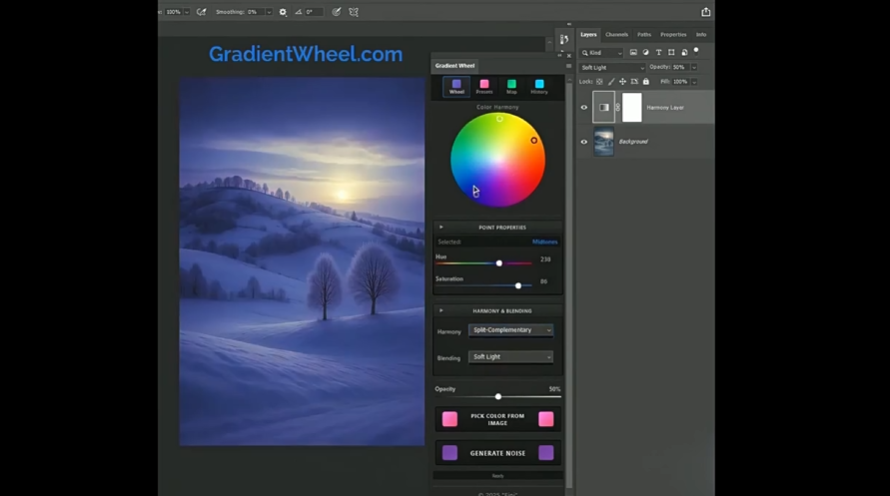
Task: Open the History icon in Gradient Wheel
Action: click(x=539, y=87)
